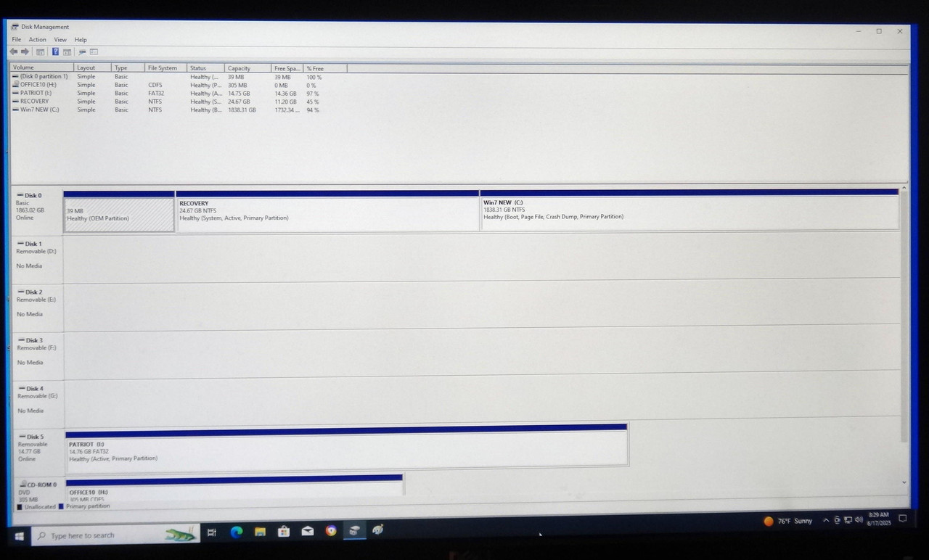This screenshot has height=560, width=929.
Task: Select the PATRIOT (I:) 14.76 GB partition block
Action: pyautogui.click(x=346, y=448)
